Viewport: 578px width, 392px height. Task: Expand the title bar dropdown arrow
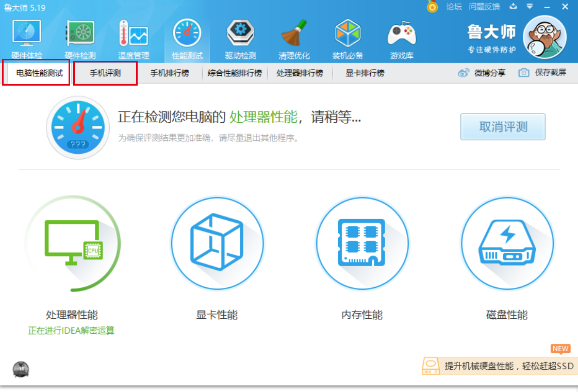click(x=529, y=7)
